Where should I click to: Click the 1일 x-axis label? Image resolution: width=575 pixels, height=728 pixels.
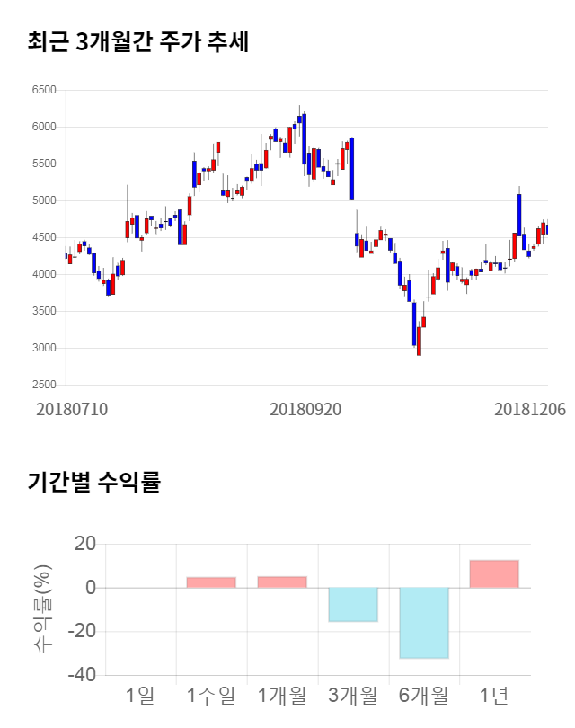click(x=140, y=695)
